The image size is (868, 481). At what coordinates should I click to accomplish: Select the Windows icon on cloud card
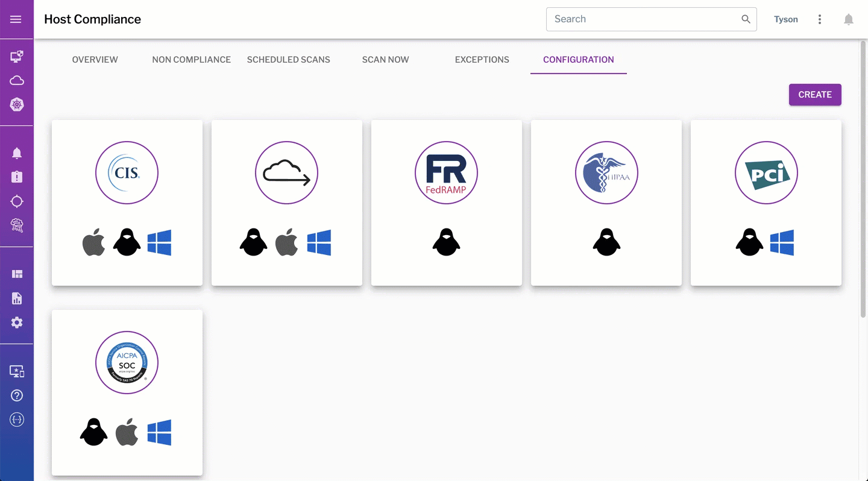coord(319,242)
